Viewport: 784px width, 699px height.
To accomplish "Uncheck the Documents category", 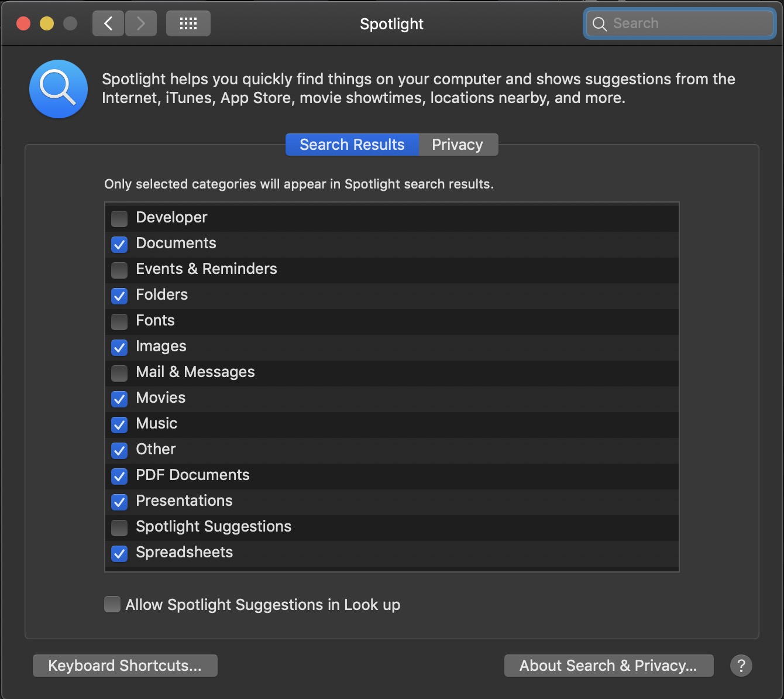I will 119,244.
